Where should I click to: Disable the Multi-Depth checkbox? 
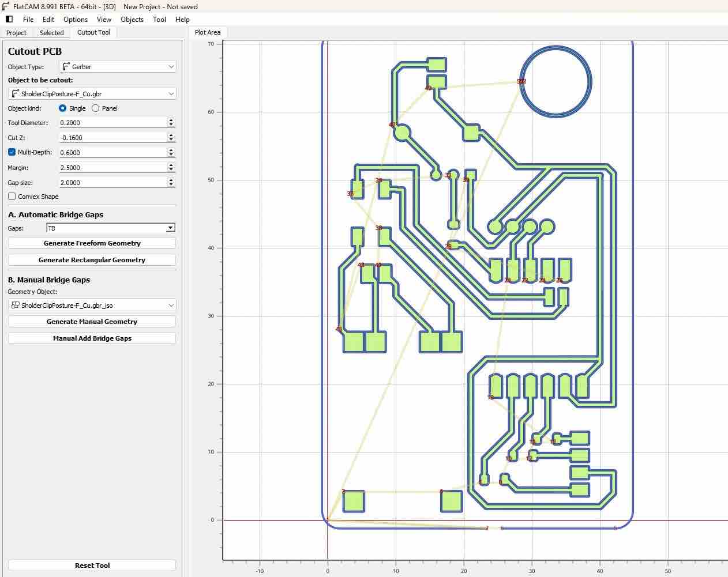(x=12, y=152)
